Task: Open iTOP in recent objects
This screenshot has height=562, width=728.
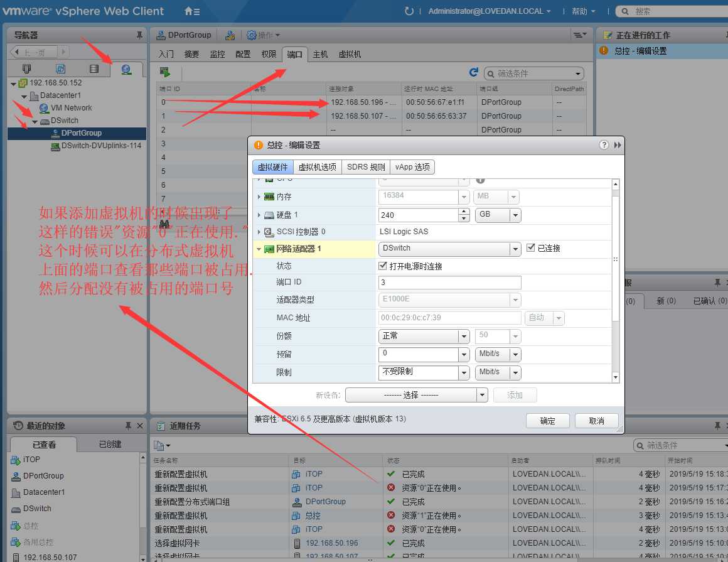Action: (31, 460)
